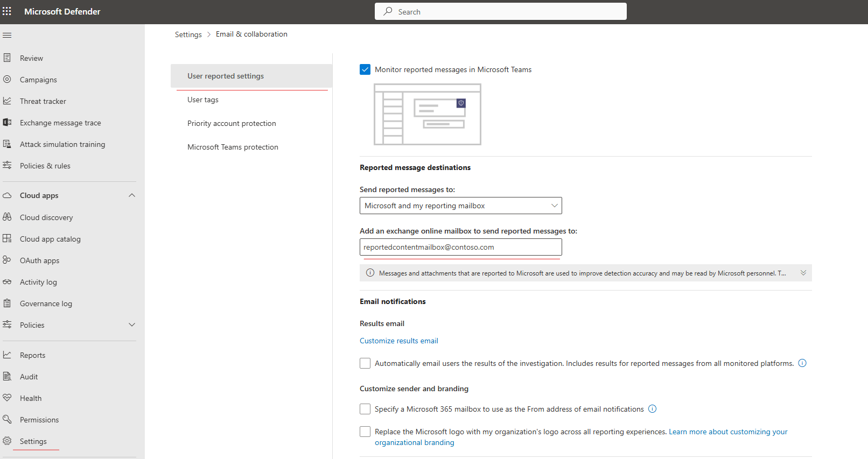The height and width of the screenshot is (459, 868).
Task: Click the Microsoft Defender title
Action: [62, 11]
